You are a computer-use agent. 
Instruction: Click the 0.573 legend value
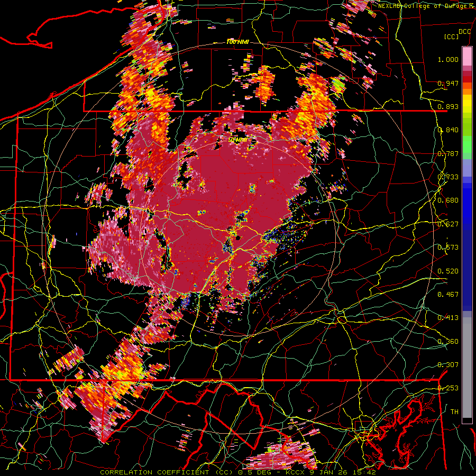click(x=448, y=248)
